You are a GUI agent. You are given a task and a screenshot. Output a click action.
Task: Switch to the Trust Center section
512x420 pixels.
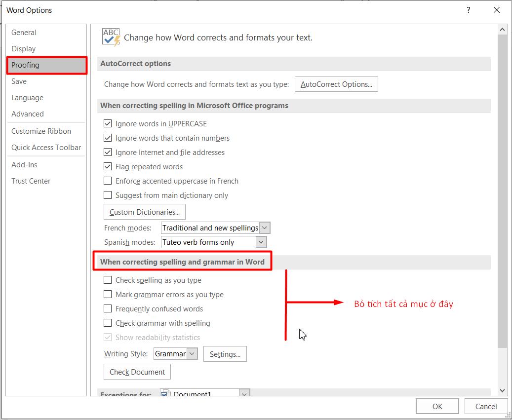(31, 181)
